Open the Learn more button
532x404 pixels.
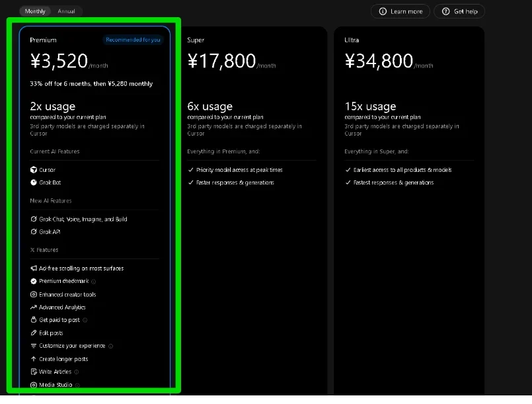point(400,11)
